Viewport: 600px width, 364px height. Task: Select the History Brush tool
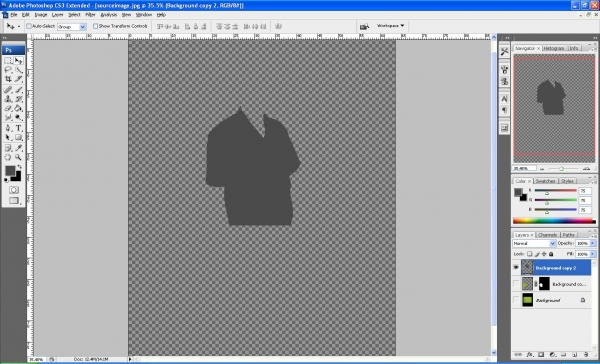(18, 99)
